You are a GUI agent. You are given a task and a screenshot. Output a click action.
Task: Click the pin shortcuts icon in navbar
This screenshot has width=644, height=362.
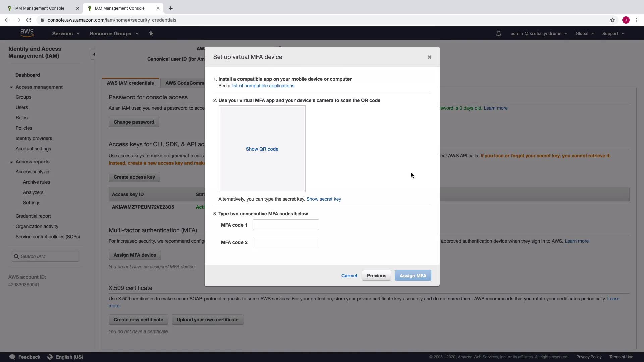tap(151, 33)
